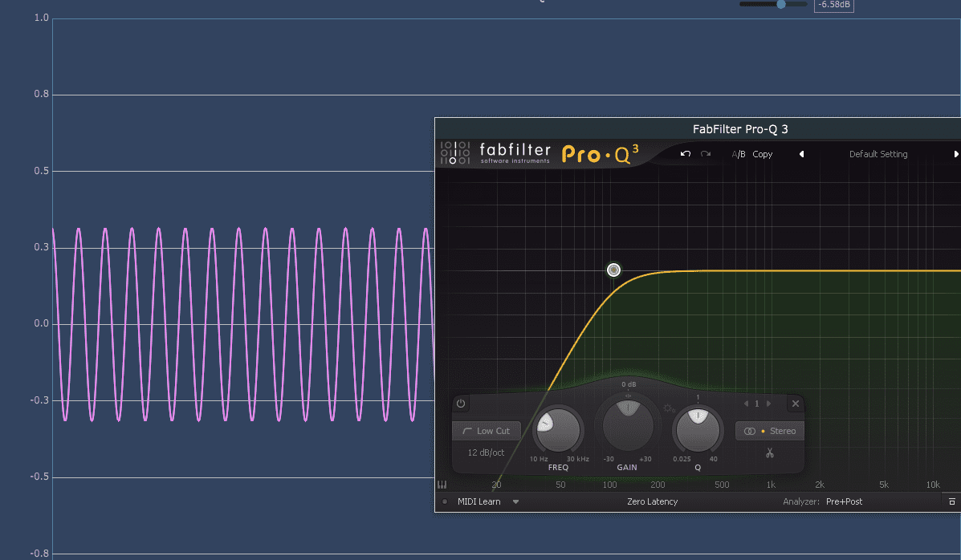
Task: Click the gain-Q link gear icon
Action: coord(669,409)
